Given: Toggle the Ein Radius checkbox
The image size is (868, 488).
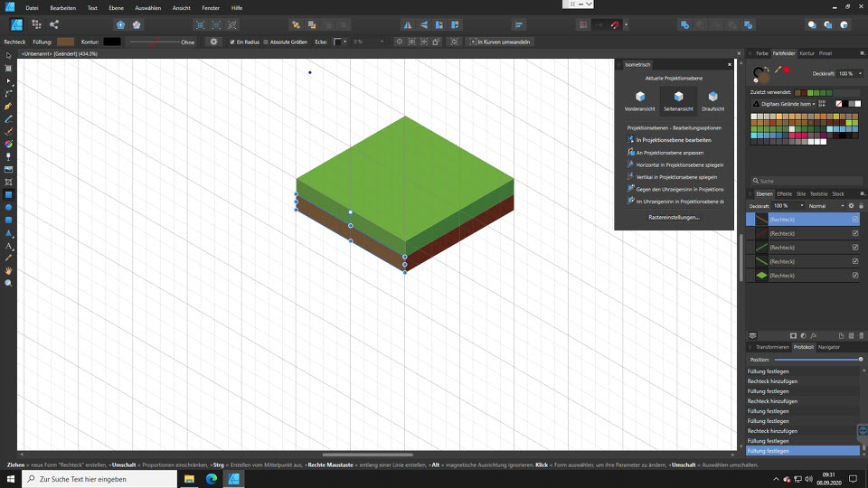Looking at the screenshot, I should (232, 42).
